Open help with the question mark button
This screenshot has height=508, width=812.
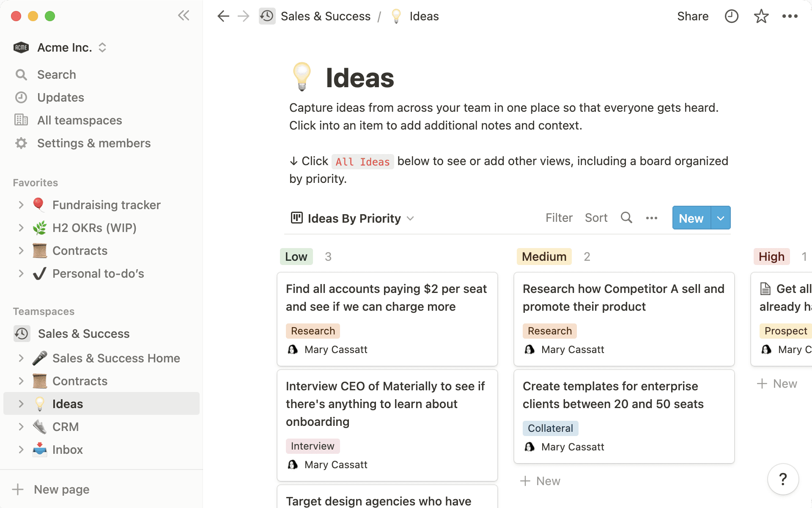784,479
